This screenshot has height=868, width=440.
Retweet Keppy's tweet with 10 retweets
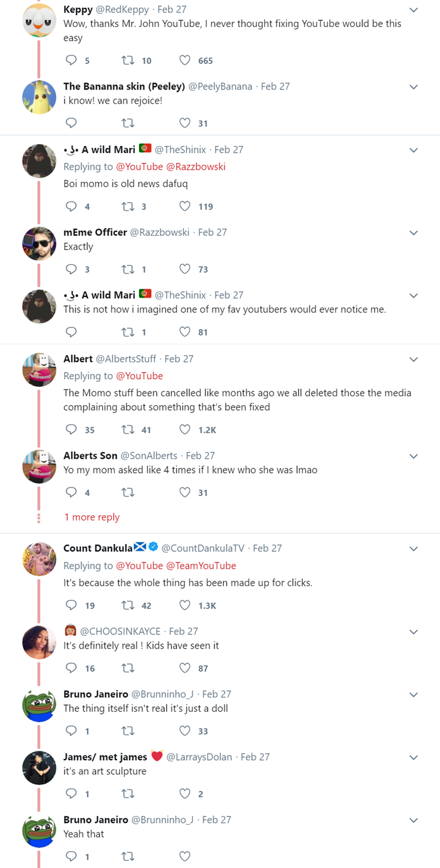(x=127, y=60)
